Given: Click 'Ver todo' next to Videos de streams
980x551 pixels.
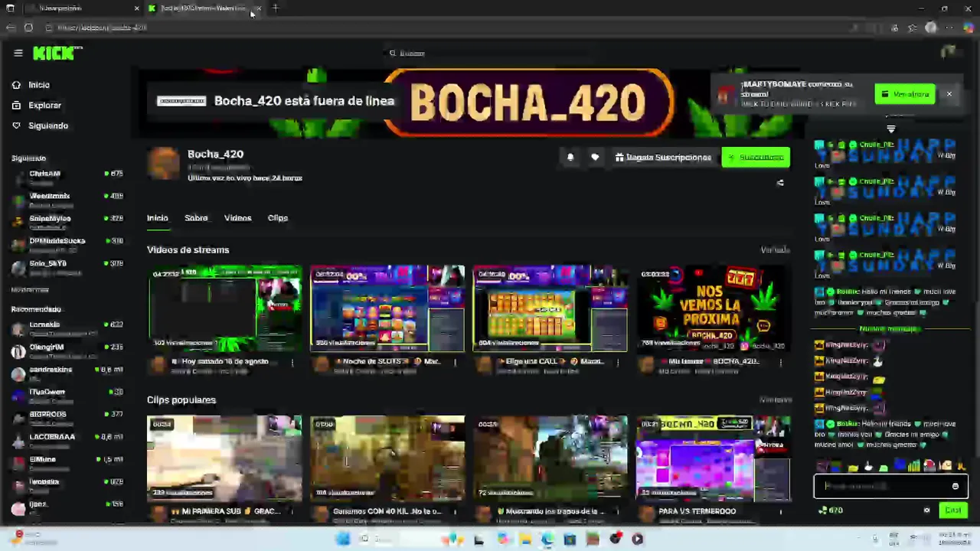Looking at the screenshot, I should [775, 249].
